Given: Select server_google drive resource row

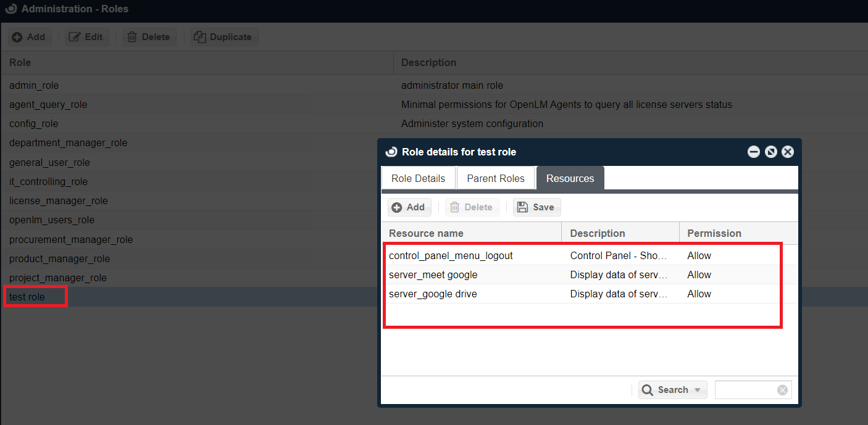Looking at the screenshot, I should (x=433, y=294).
